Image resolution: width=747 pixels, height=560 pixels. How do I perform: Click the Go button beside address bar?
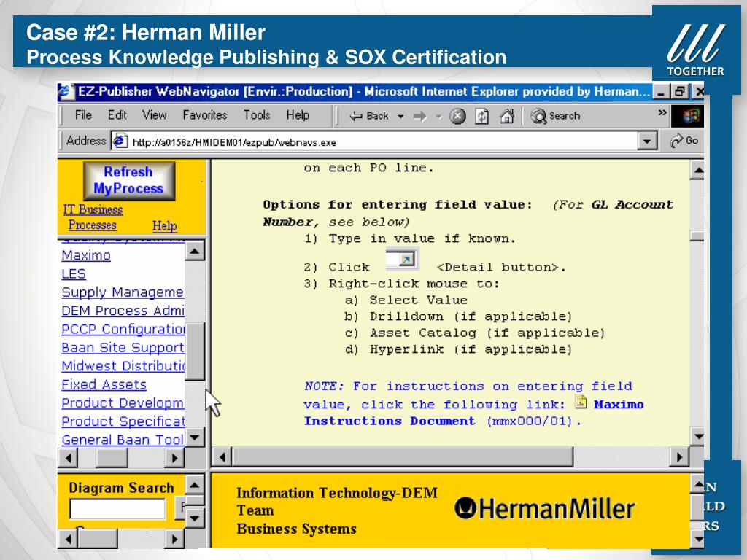[684, 141]
